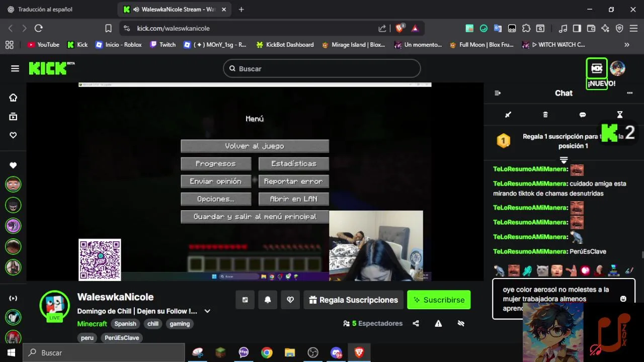
Task: Switch to 'Traducción al español' browser tab
Action: pyautogui.click(x=45, y=10)
